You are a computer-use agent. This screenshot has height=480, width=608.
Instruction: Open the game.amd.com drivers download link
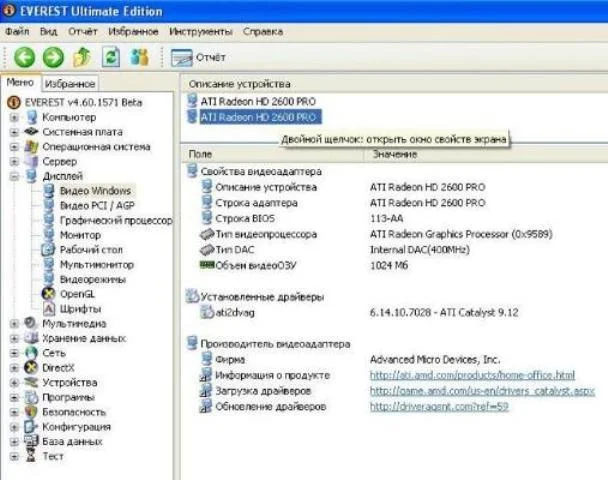pyautogui.click(x=482, y=391)
